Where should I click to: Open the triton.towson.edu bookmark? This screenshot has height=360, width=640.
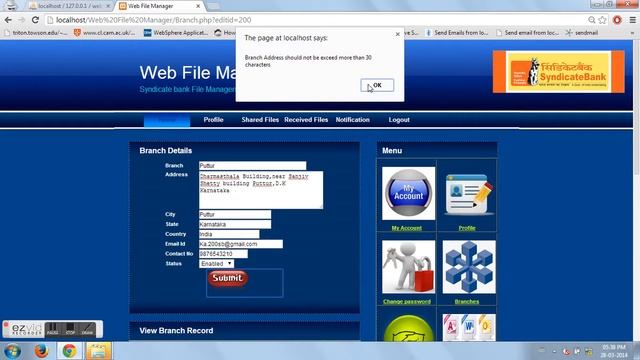pos(36,33)
